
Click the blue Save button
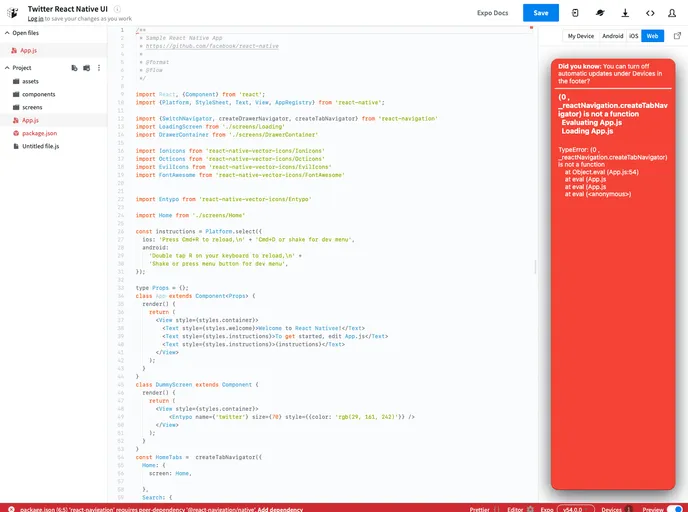pos(541,13)
